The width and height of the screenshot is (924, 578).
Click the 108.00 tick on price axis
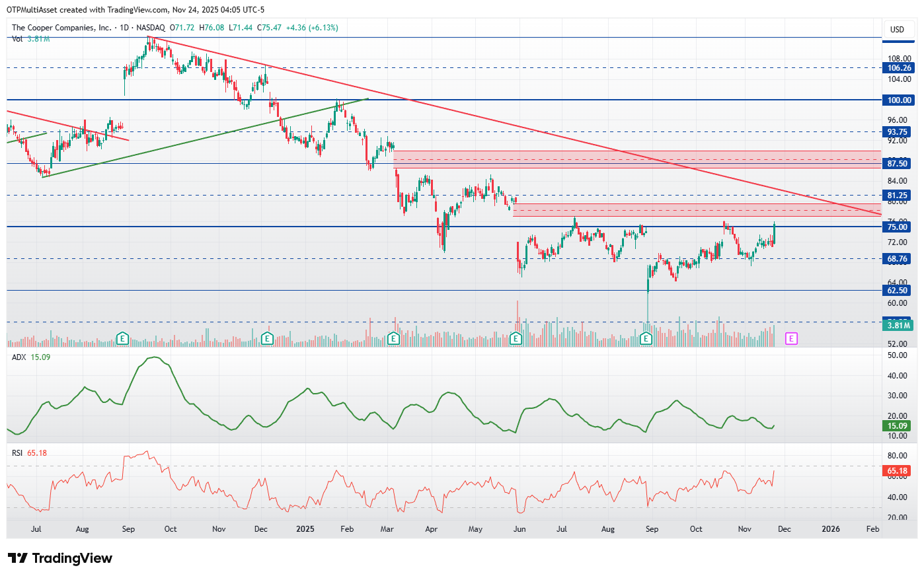[x=899, y=59]
